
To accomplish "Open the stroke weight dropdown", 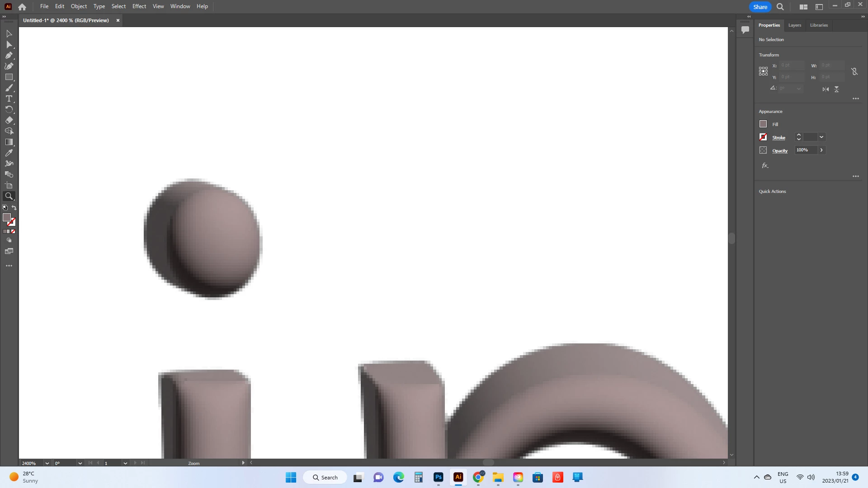I will point(821,137).
